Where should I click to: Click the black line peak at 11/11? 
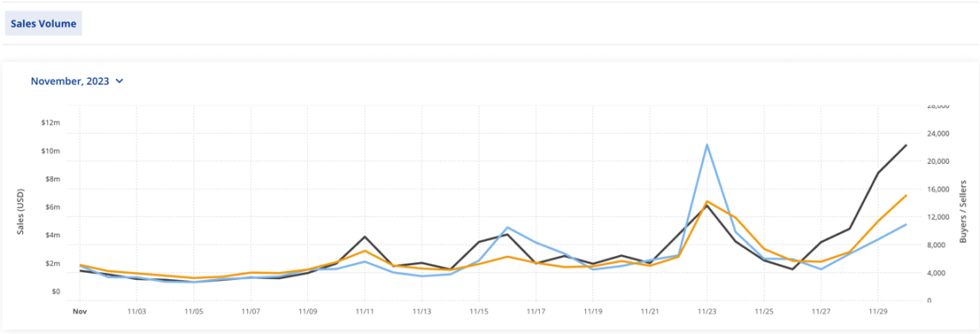tap(365, 236)
